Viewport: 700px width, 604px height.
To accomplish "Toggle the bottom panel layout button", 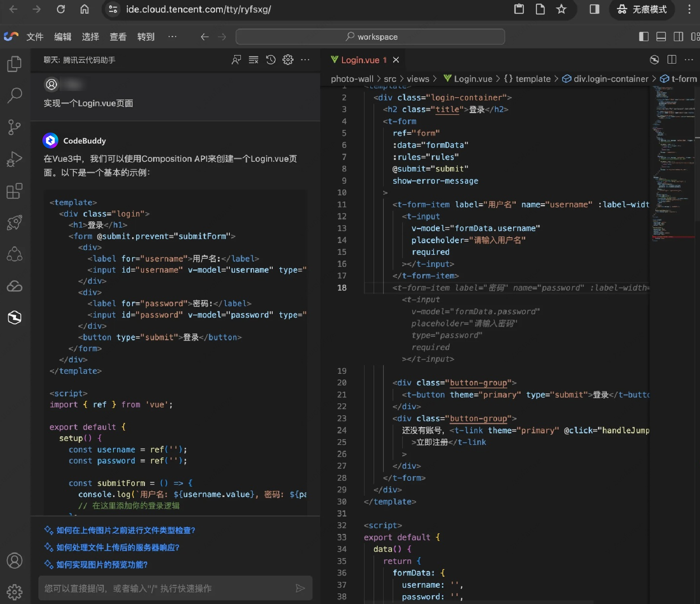I will tap(661, 37).
